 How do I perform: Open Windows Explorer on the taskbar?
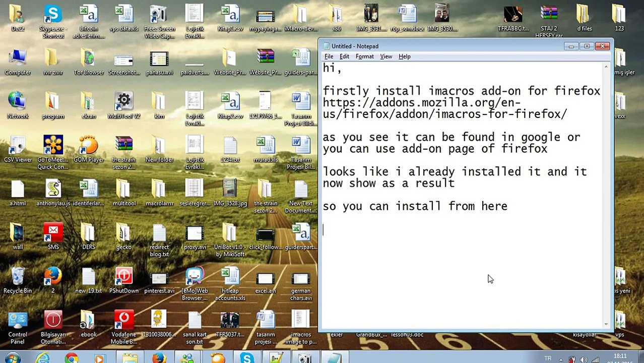(130, 358)
